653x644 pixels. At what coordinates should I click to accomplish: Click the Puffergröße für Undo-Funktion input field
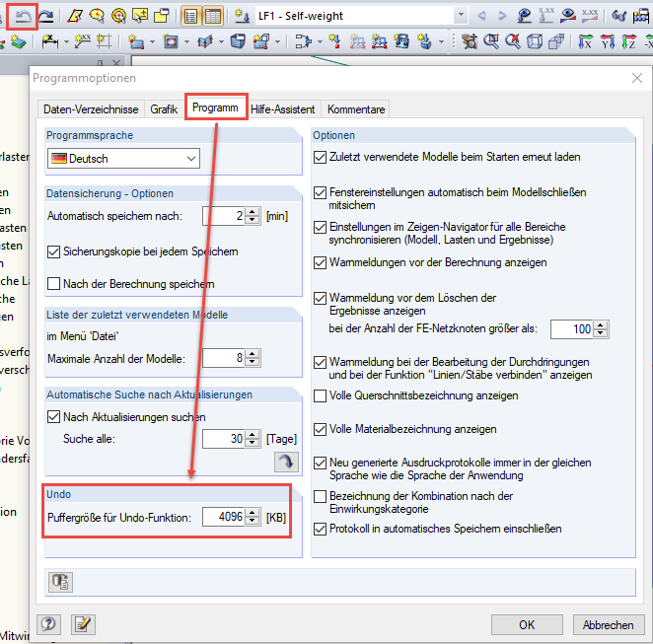click(224, 517)
